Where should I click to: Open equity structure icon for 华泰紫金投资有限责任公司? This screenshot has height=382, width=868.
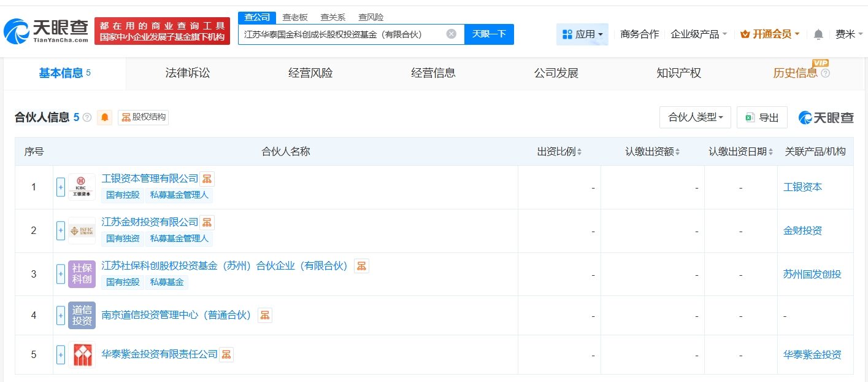point(226,354)
